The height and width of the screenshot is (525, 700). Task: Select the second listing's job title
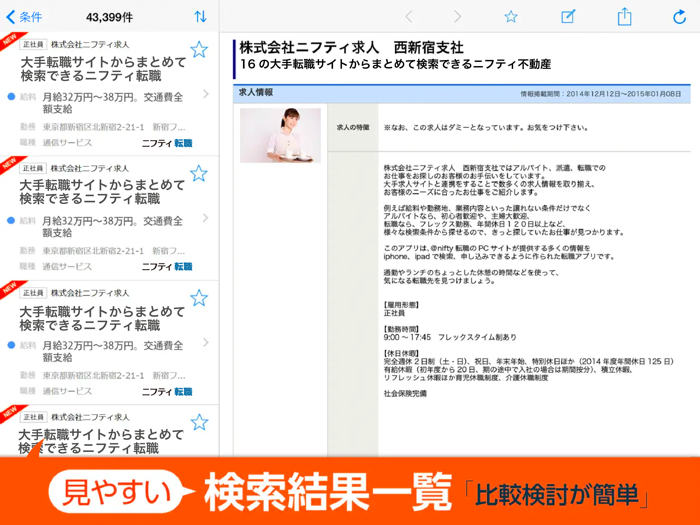click(102, 192)
